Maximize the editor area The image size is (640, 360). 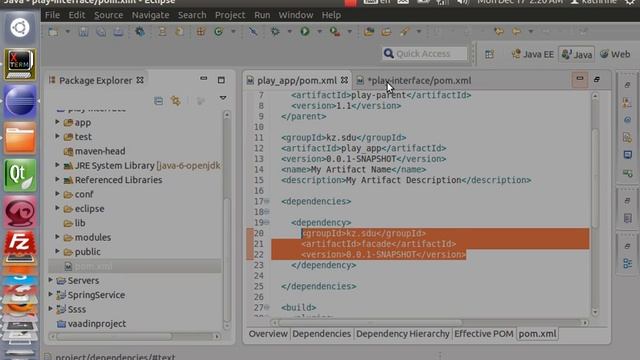pos(597,80)
